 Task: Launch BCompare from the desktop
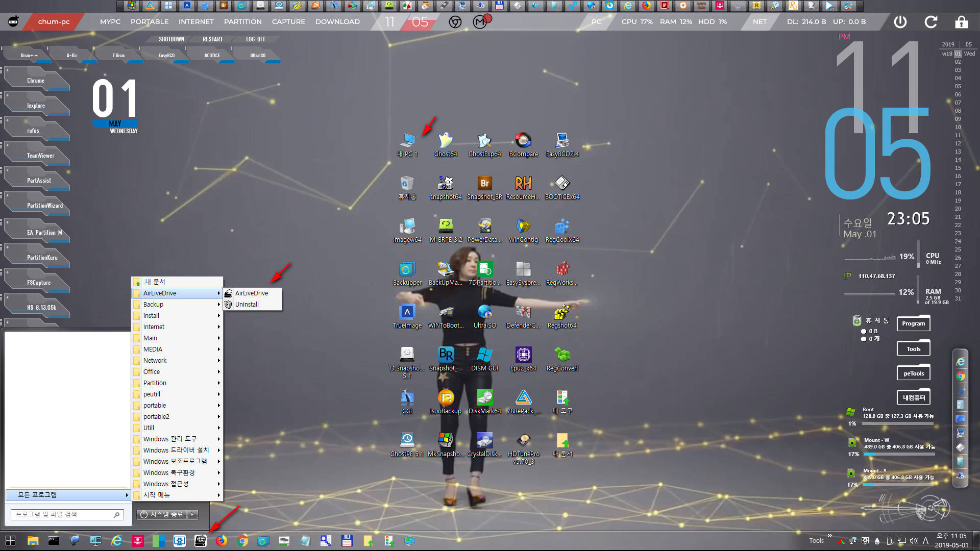click(523, 144)
